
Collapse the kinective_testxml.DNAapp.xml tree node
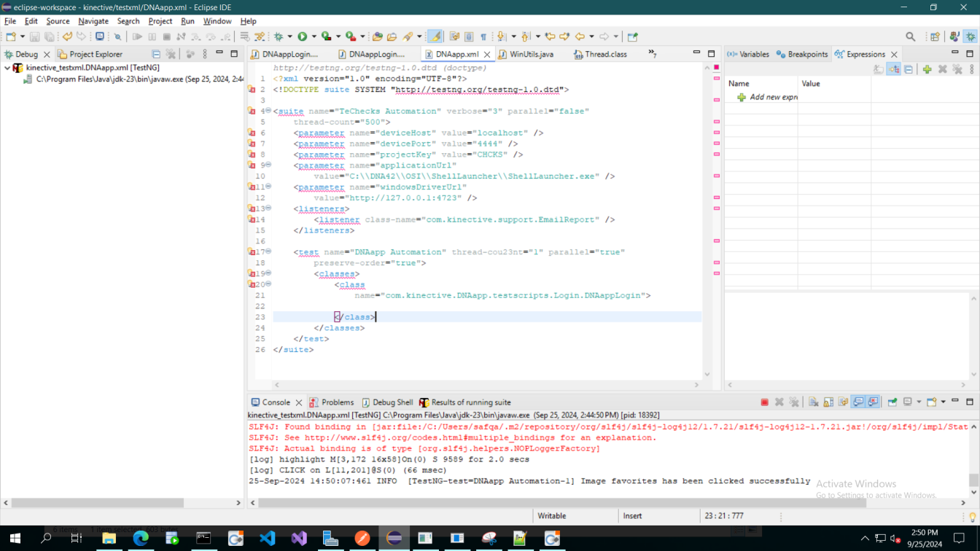7,68
